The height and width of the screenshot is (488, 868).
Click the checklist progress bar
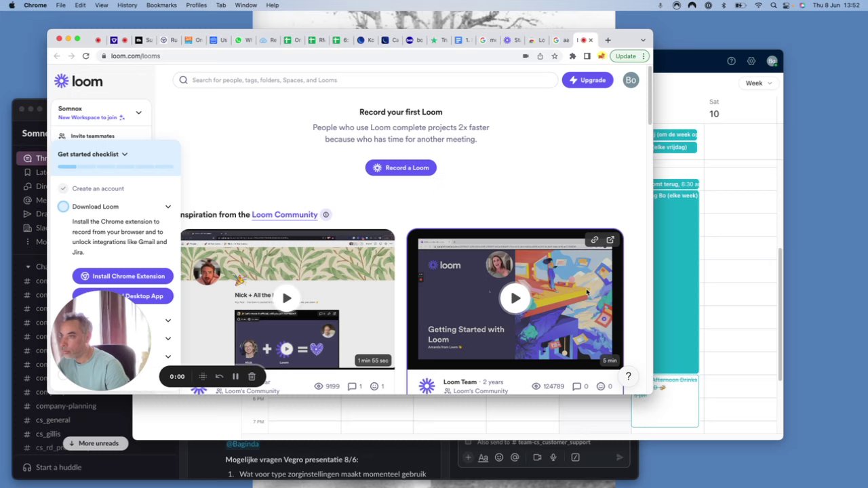coord(115,167)
